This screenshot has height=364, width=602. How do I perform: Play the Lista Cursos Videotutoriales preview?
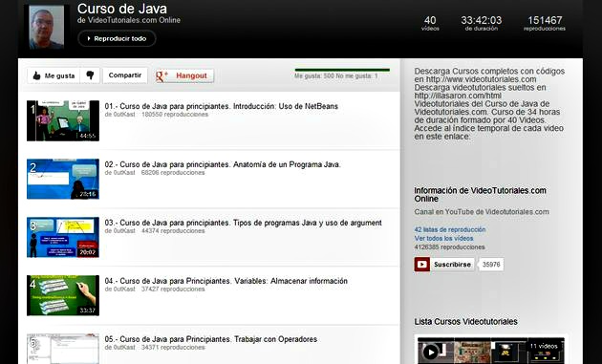click(430, 352)
